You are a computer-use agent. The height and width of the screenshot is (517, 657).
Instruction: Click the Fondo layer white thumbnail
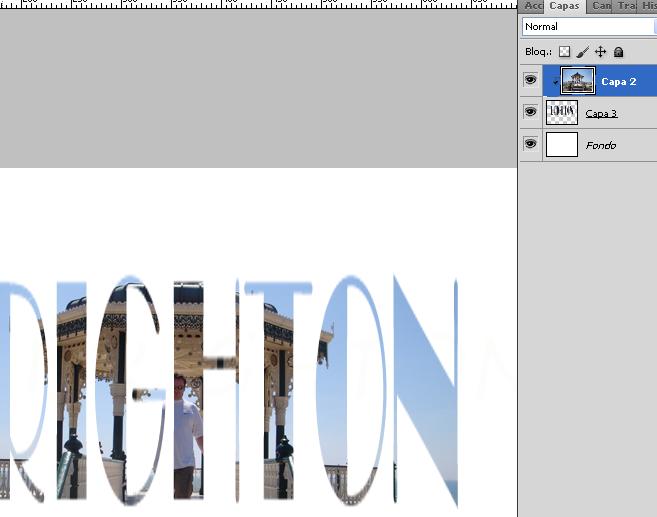[x=562, y=145]
